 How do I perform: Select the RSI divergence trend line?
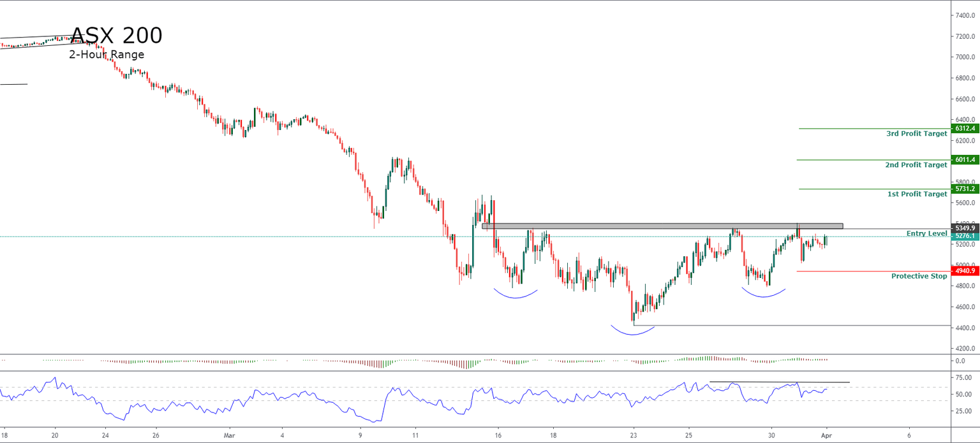(x=779, y=382)
